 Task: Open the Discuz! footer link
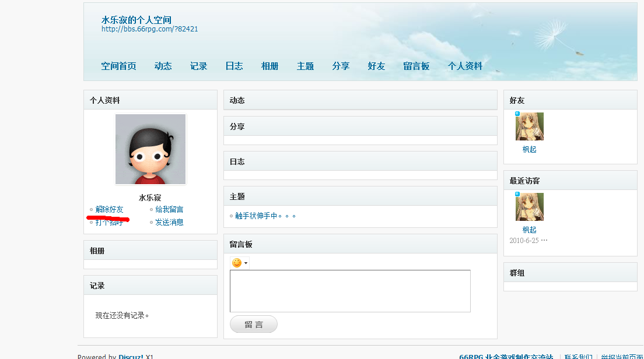(131, 356)
